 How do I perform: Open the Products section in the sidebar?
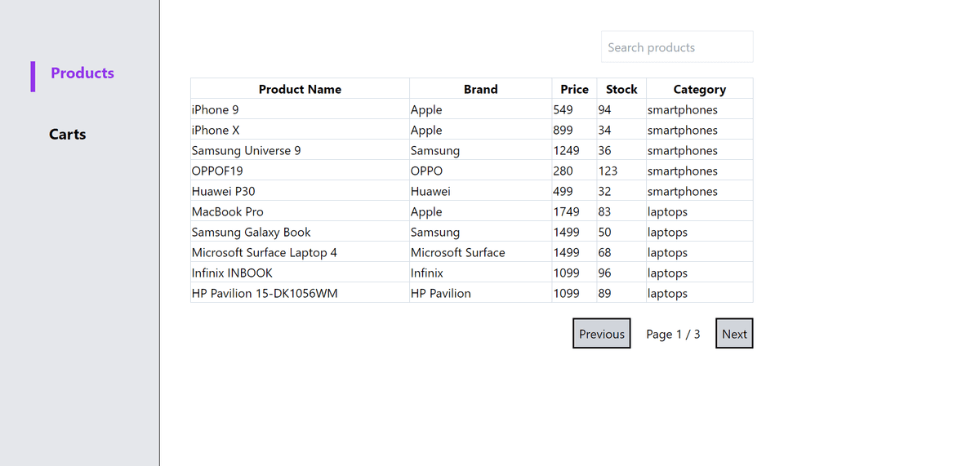(x=82, y=73)
